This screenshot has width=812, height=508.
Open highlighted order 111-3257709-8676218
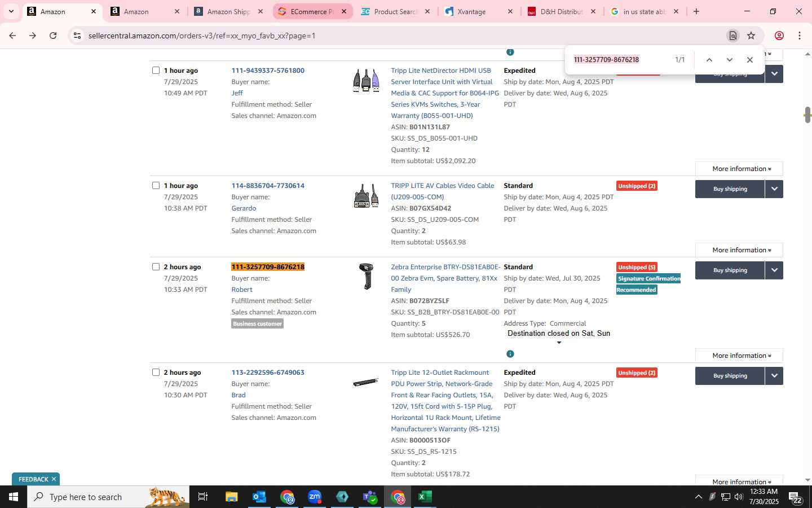(x=268, y=267)
